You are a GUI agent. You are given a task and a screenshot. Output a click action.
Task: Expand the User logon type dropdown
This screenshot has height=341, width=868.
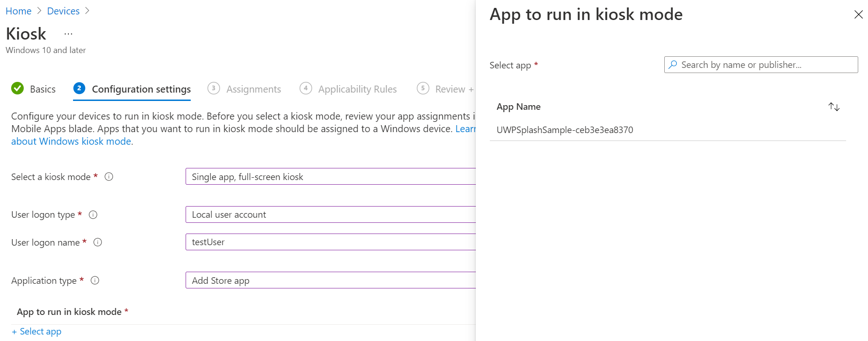(x=330, y=214)
